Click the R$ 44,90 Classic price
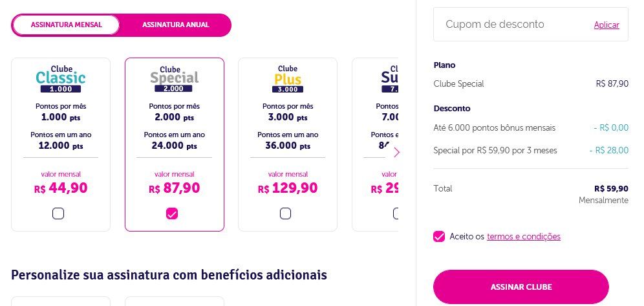Viewport: 644px width, 306px height. (61, 188)
